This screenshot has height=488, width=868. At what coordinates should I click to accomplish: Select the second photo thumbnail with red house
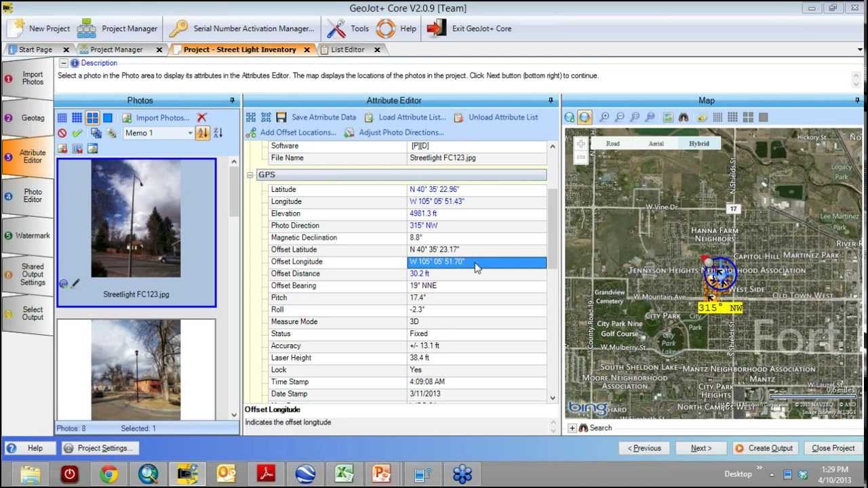136,369
